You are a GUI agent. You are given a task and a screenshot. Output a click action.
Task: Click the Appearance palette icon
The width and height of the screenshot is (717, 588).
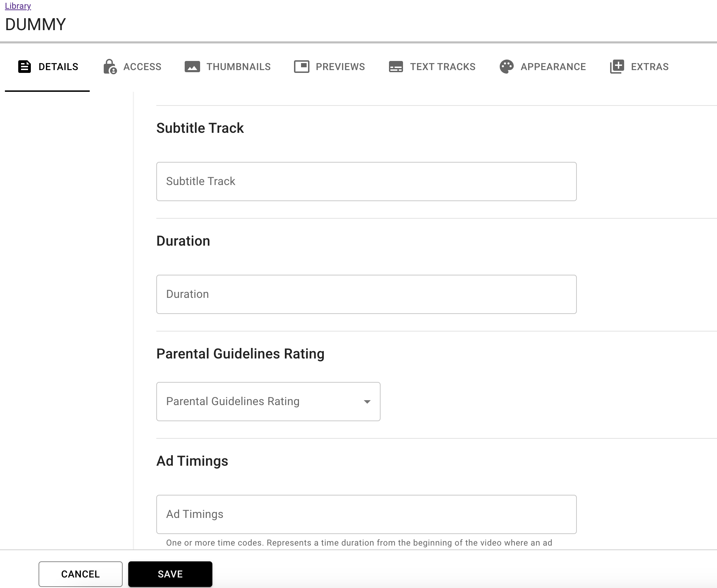pyautogui.click(x=507, y=67)
